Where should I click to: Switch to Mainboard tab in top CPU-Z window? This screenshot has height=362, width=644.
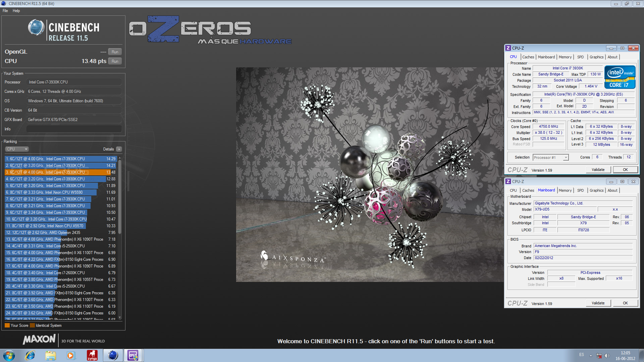546,57
